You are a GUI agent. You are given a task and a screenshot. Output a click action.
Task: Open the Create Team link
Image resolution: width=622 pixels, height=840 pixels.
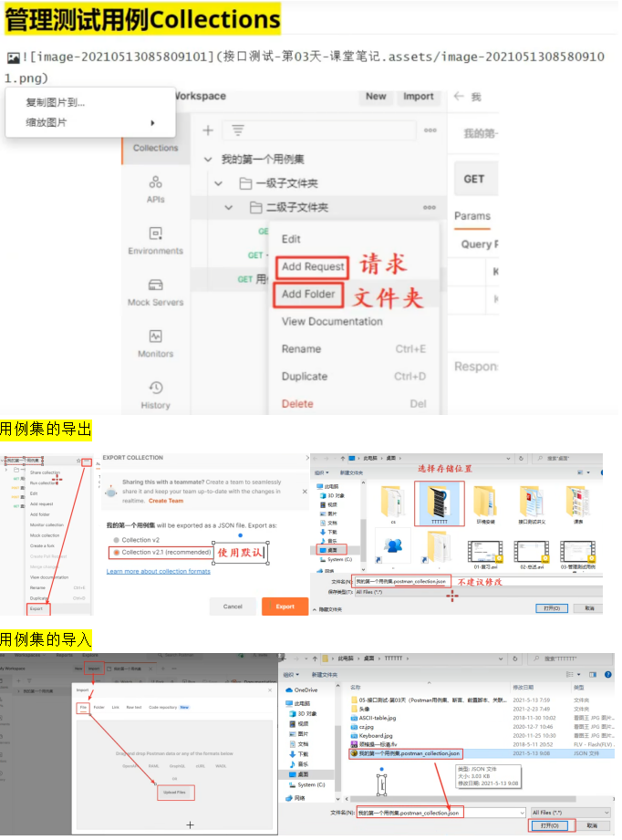[x=166, y=501]
